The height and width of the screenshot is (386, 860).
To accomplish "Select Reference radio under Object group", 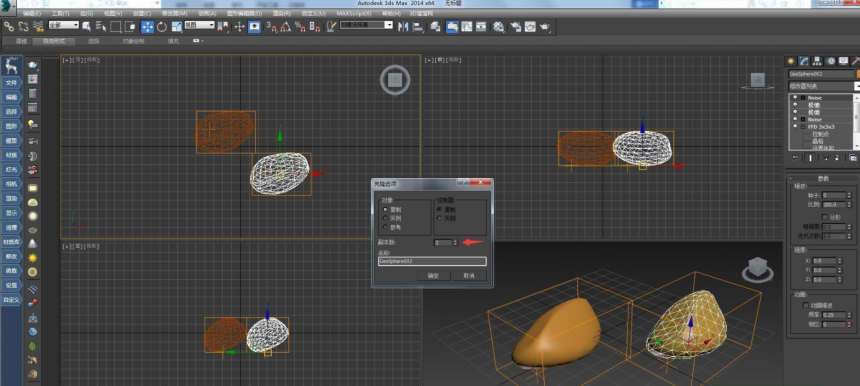I will point(385,226).
